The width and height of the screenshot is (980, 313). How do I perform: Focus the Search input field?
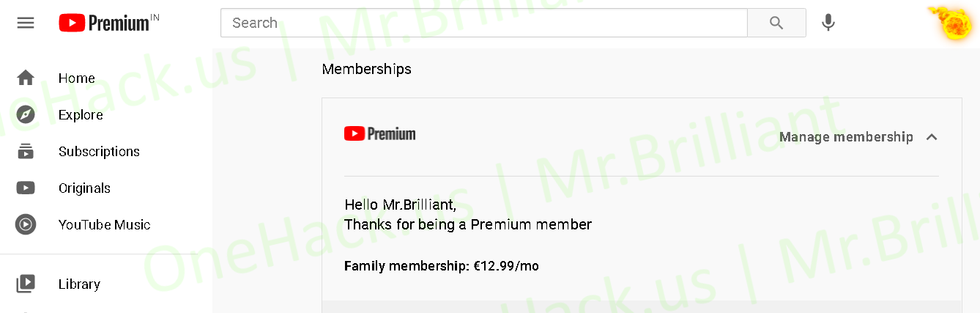(483, 23)
